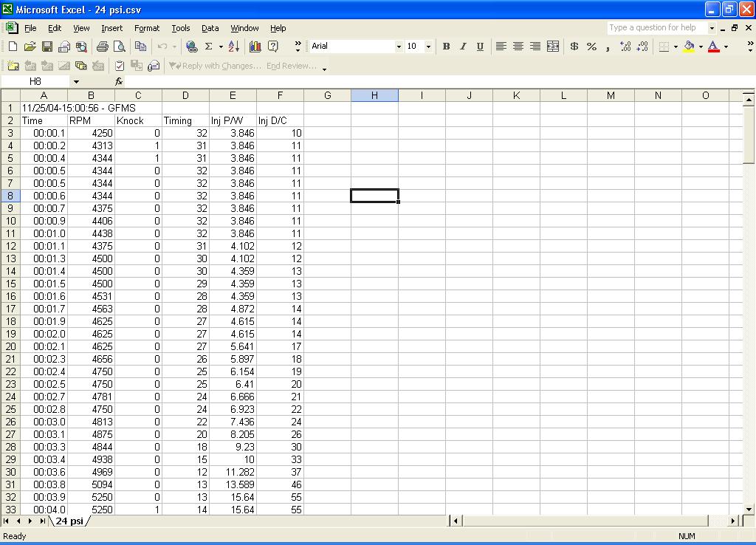
Task: Toggle Bold formatting
Action: pyautogui.click(x=446, y=47)
